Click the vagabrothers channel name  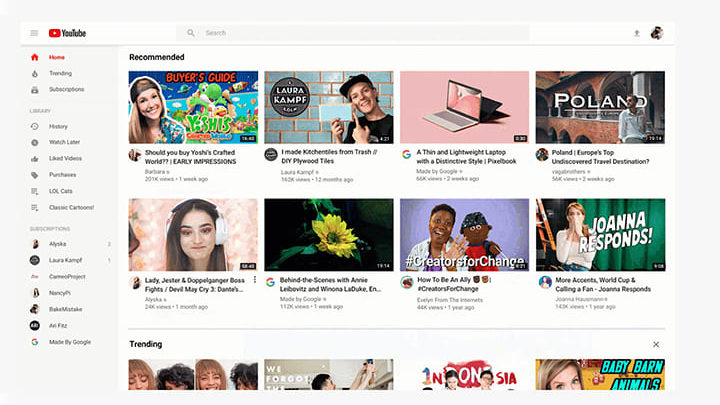[x=568, y=172]
